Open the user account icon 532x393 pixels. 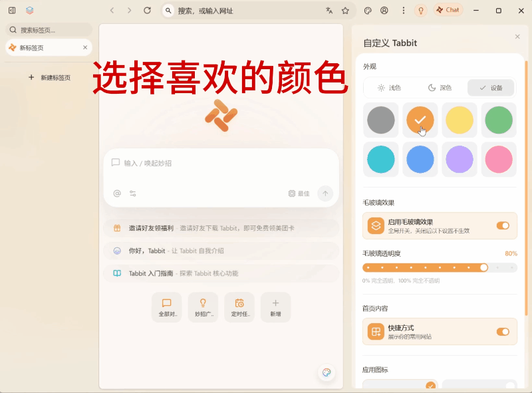point(384,11)
